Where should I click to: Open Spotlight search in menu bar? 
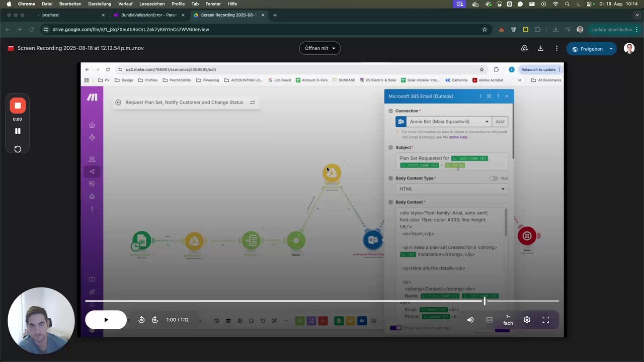click(x=568, y=4)
